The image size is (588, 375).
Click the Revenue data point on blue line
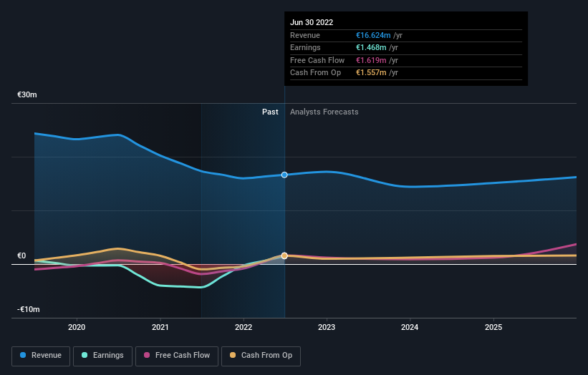[x=284, y=175]
